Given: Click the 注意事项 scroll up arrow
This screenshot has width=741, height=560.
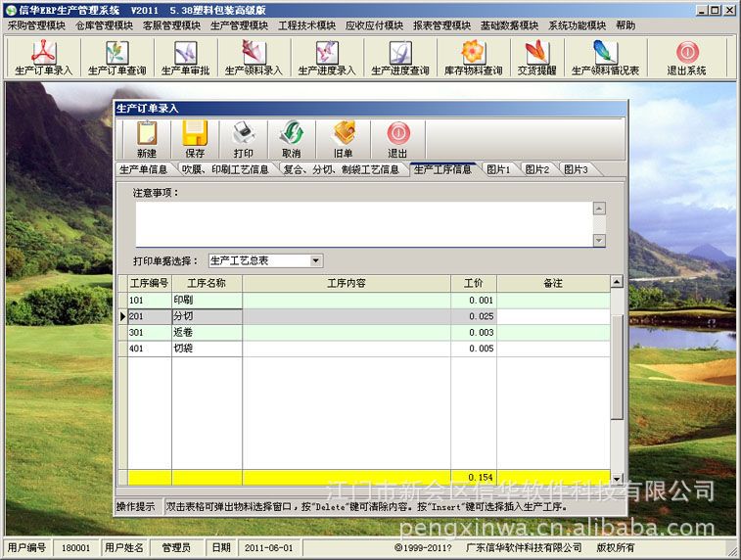Looking at the screenshot, I should (599, 209).
